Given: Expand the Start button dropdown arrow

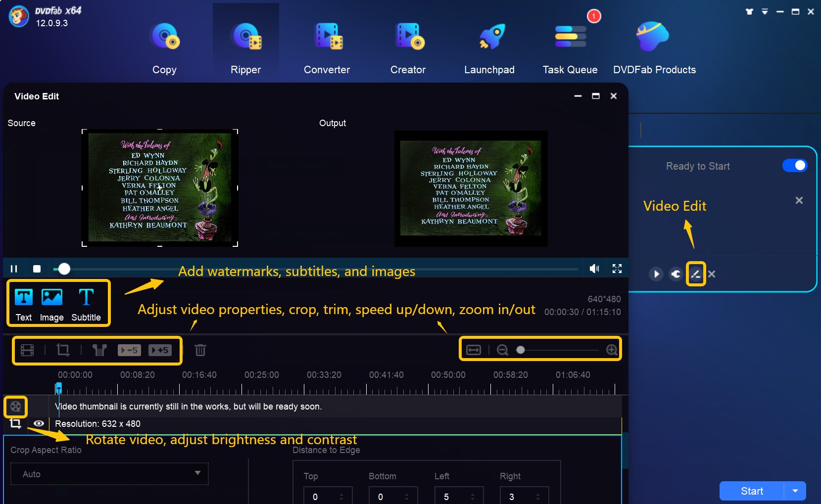Looking at the screenshot, I should click(795, 491).
